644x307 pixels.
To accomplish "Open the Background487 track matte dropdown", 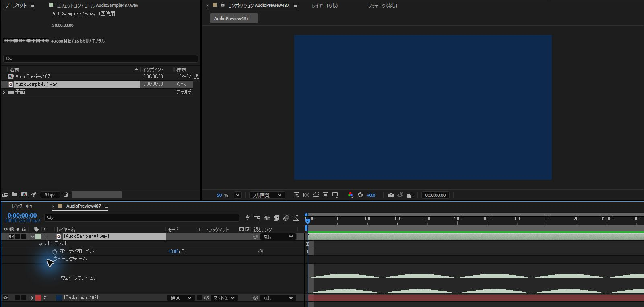I will pos(224,298).
